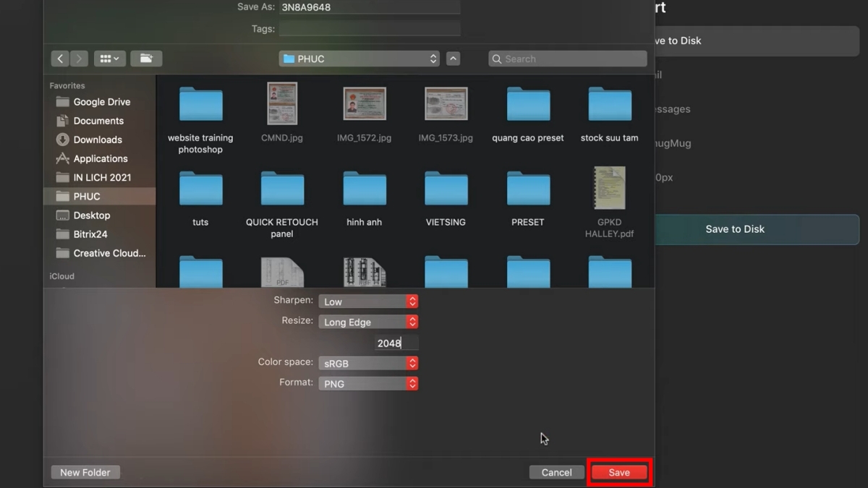Select Documents in the sidebar
The height and width of the screenshot is (488, 868).
[100, 121]
